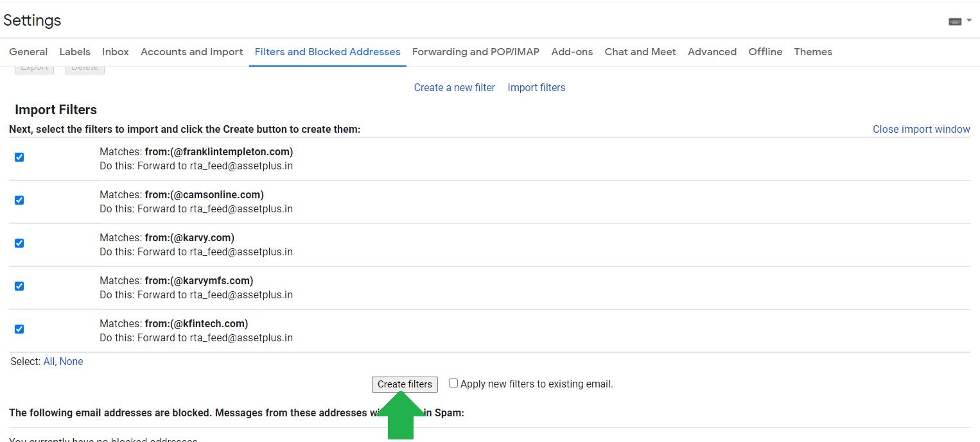
Task: Close the import window
Action: click(922, 130)
